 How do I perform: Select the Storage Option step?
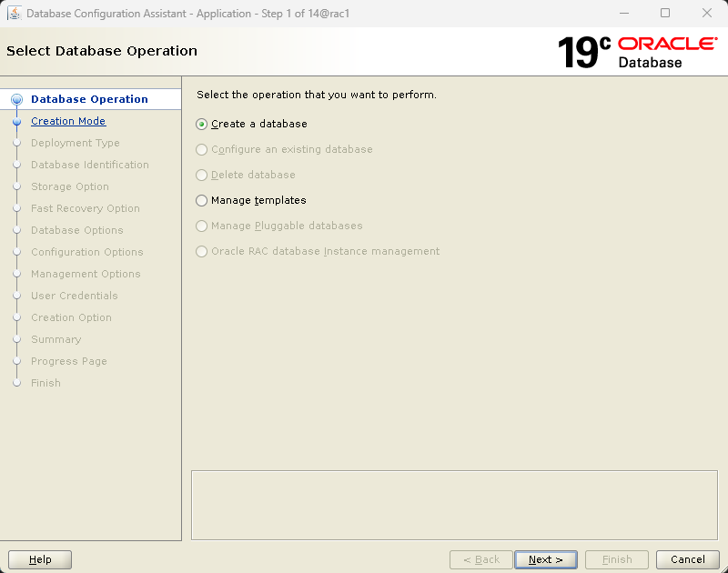(x=68, y=186)
